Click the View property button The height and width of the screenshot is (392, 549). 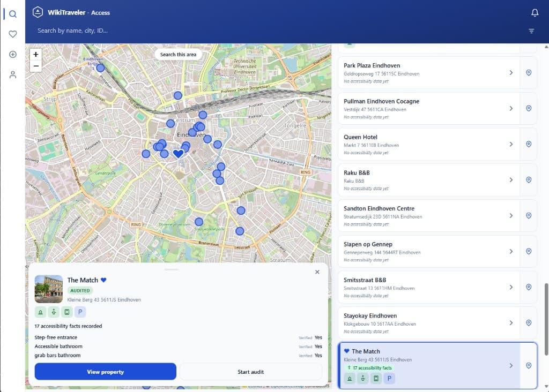coord(106,372)
